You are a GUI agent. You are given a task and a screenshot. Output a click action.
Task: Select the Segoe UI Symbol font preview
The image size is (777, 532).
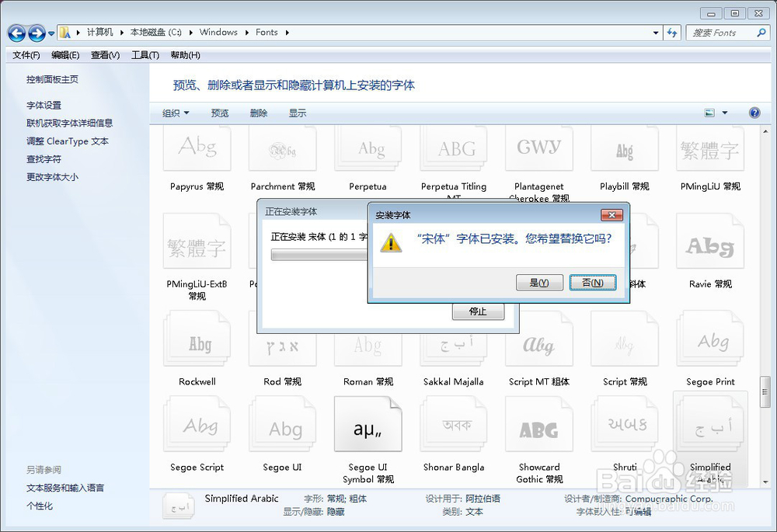coord(368,424)
